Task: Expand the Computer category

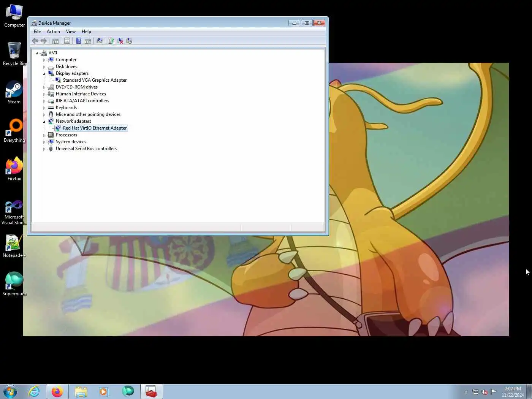Action: point(44,60)
